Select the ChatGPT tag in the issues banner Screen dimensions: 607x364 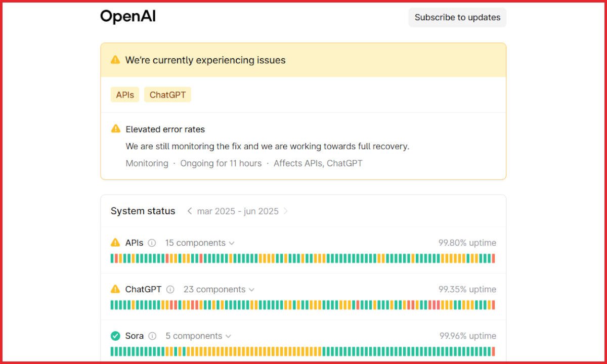click(x=167, y=95)
